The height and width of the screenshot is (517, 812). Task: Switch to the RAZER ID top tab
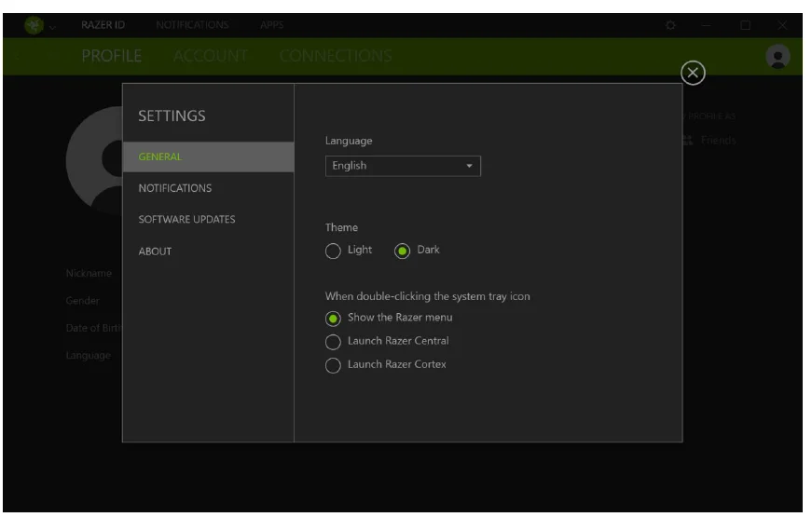[x=103, y=25]
